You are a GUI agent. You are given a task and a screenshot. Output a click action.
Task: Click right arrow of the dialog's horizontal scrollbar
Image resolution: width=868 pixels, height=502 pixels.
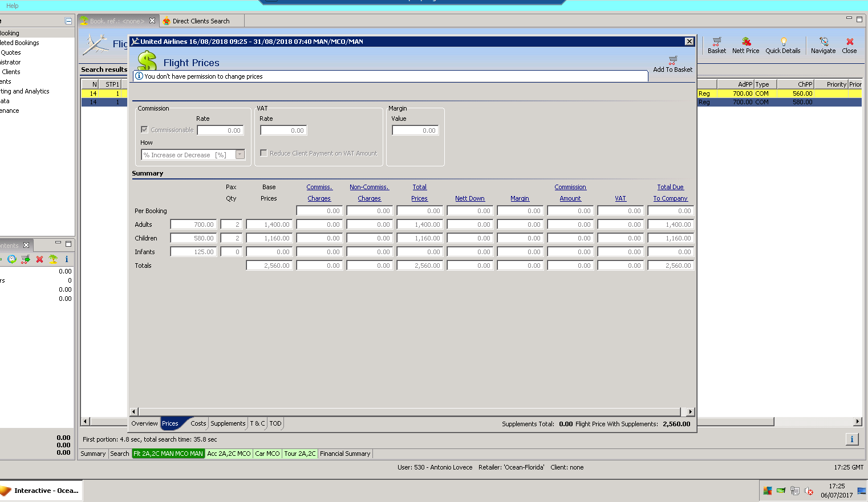click(x=691, y=411)
